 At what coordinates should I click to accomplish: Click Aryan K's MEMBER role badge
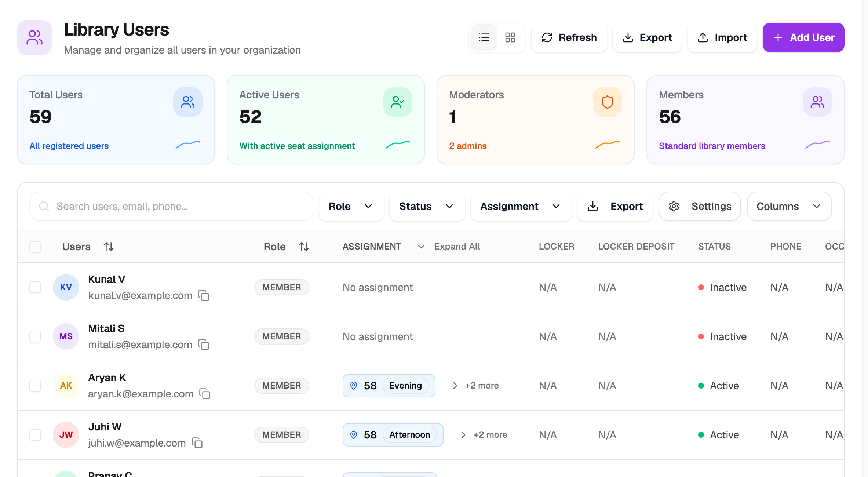(x=282, y=386)
